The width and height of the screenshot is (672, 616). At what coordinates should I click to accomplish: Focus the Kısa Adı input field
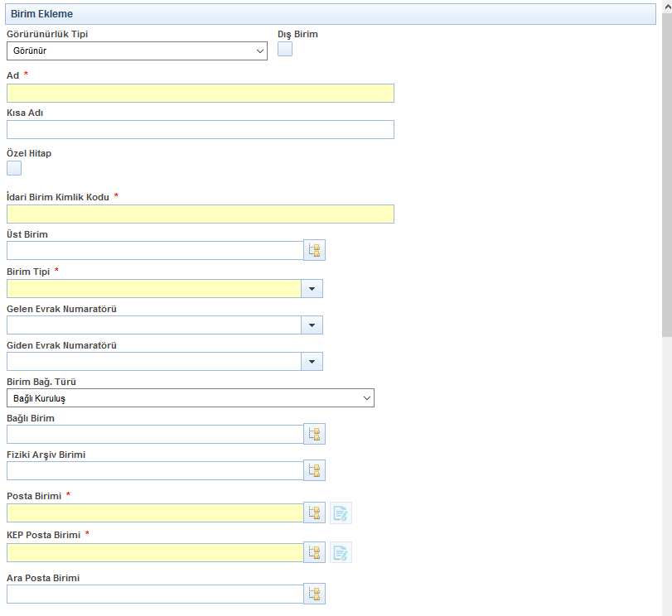tap(200, 130)
